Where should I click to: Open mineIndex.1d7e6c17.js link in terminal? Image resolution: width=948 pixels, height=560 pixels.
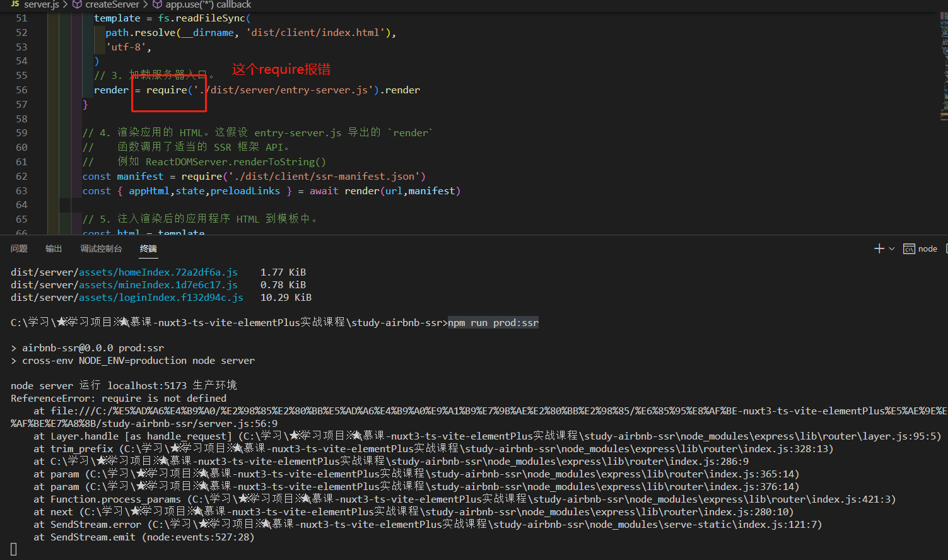tap(158, 284)
